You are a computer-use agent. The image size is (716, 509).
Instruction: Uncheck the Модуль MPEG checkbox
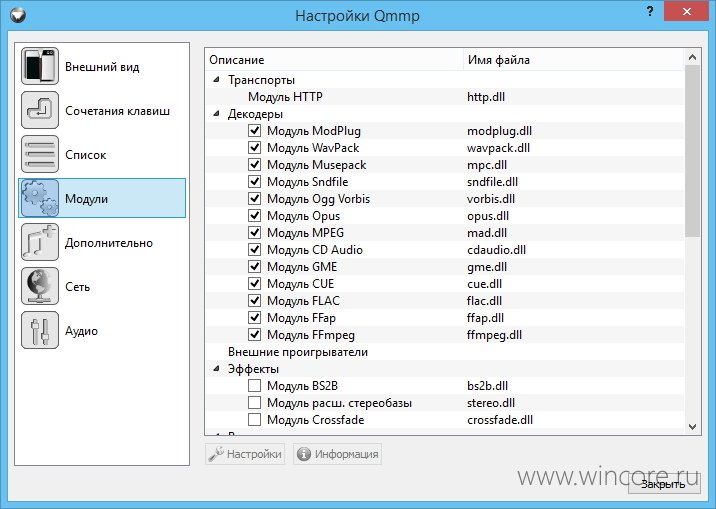tap(254, 233)
